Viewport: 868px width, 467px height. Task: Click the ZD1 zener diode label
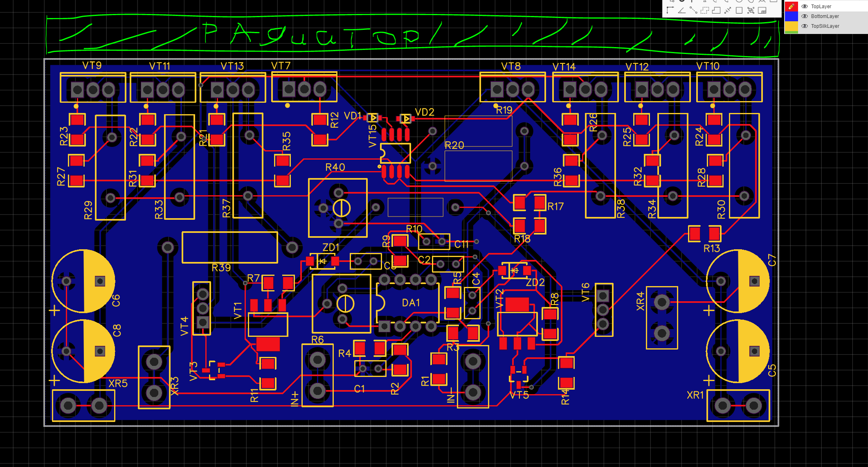pos(331,248)
